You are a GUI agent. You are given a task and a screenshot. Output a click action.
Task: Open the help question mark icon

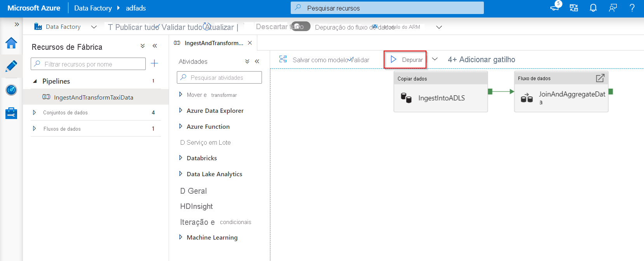point(632,8)
